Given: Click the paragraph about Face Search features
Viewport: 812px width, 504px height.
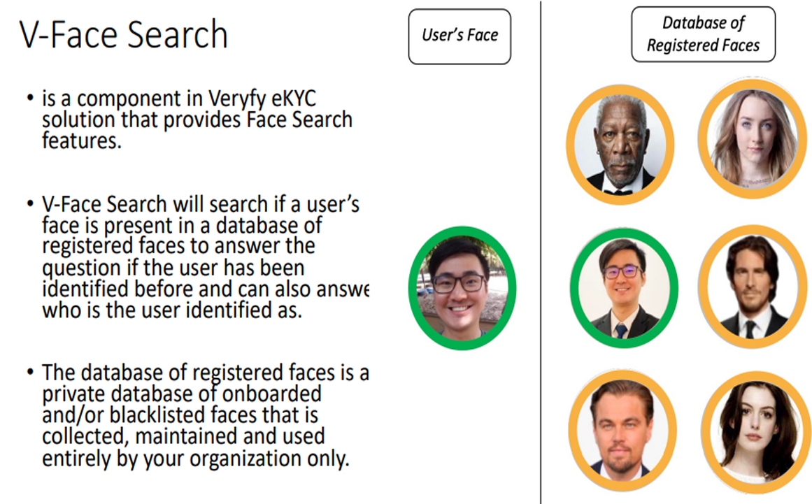Looking at the screenshot, I should coord(197,119).
